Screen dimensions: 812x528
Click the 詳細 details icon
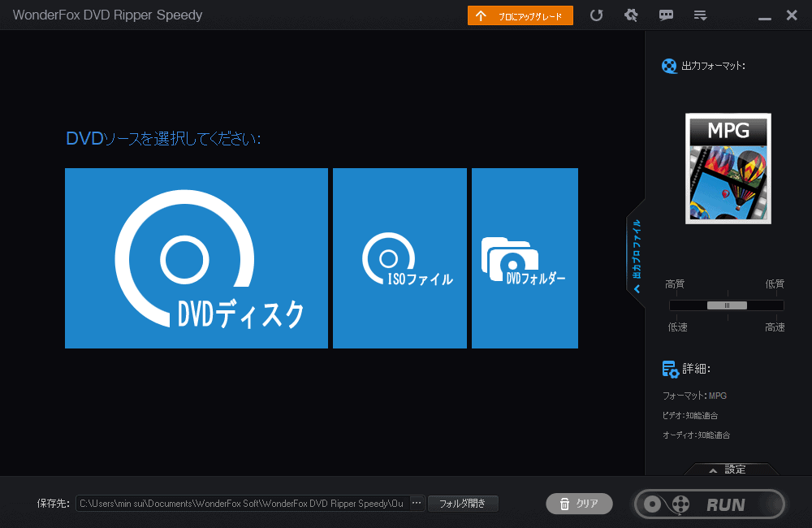tap(670, 370)
